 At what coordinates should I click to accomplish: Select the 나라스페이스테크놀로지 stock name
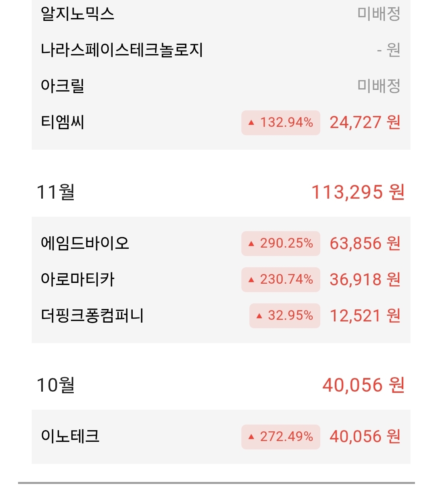tap(121, 50)
